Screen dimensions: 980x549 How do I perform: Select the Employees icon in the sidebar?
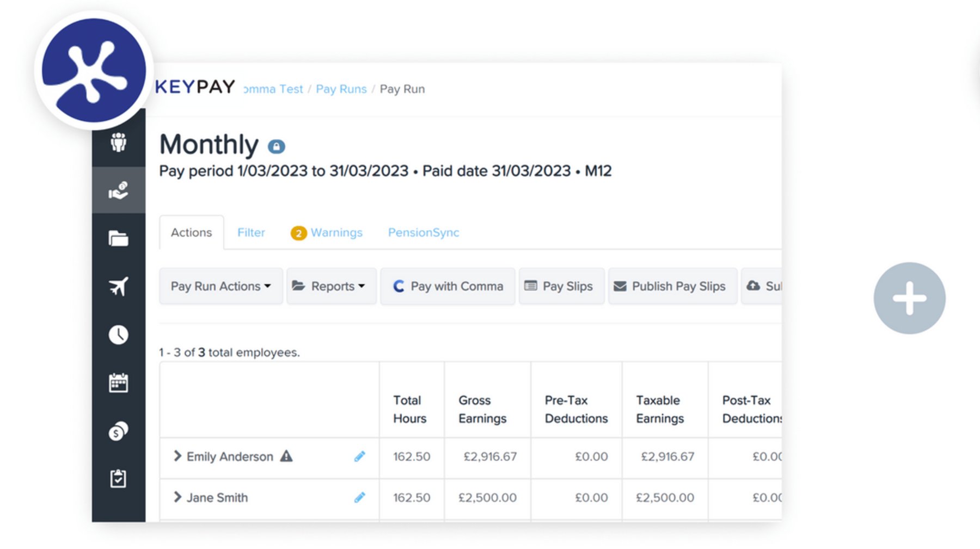(119, 143)
